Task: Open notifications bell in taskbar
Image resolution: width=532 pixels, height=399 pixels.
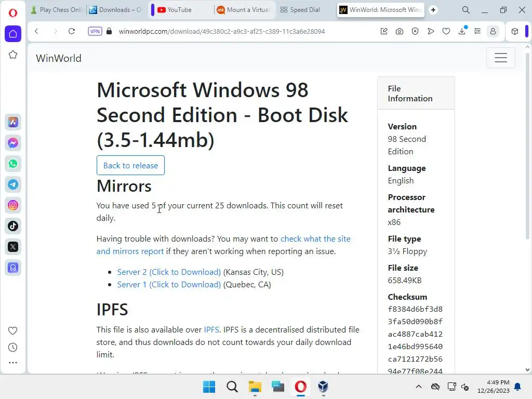Action: pyautogui.click(x=518, y=387)
